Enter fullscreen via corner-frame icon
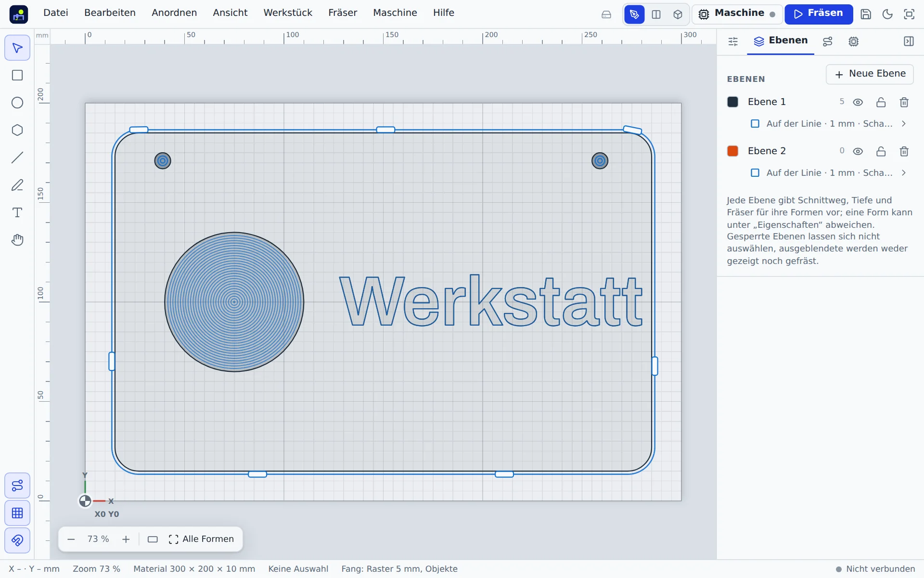This screenshot has height=578, width=924. (x=909, y=14)
